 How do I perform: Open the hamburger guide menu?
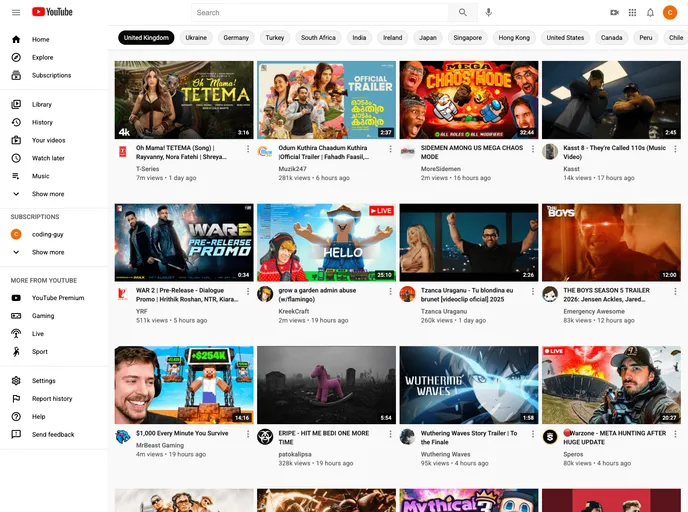(16, 12)
